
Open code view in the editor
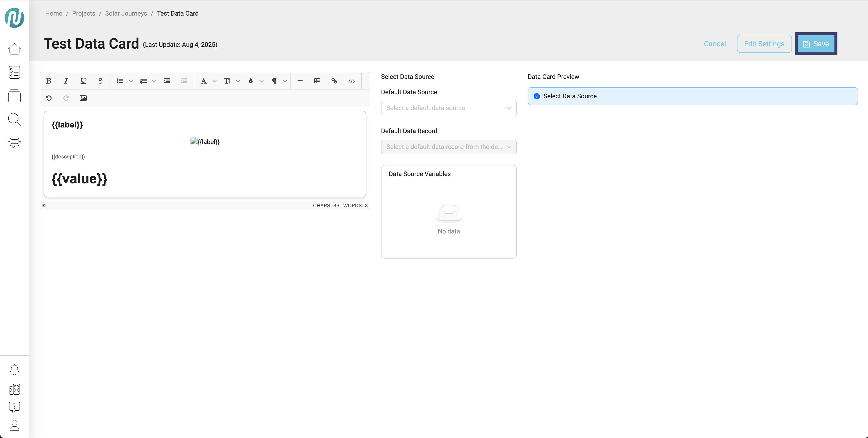[351, 81]
